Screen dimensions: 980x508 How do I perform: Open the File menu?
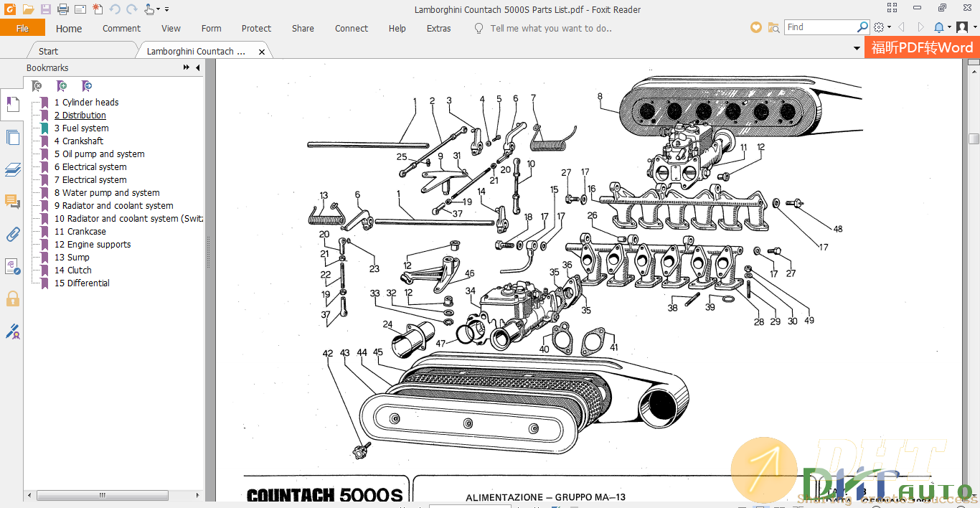pyautogui.click(x=22, y=28)
